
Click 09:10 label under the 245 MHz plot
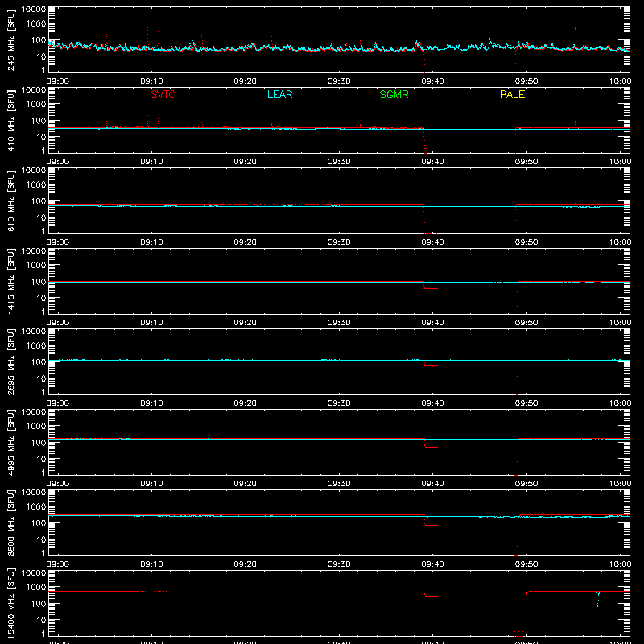(151, 81)
